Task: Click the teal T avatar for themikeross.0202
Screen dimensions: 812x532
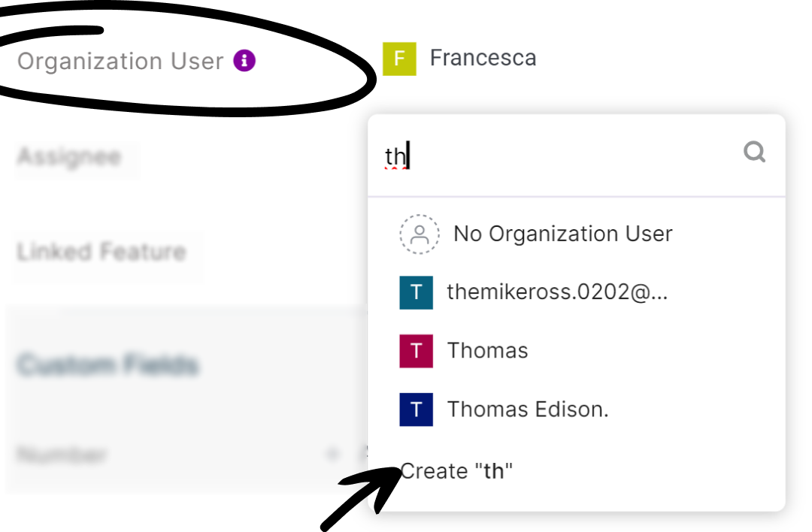Action: coord(417,292)
